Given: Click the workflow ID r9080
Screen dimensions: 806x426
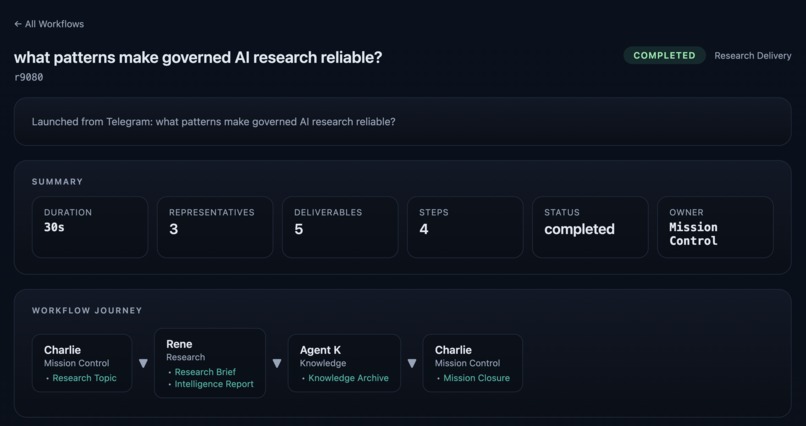Looking at the screenshot, I should click(28, 77).
